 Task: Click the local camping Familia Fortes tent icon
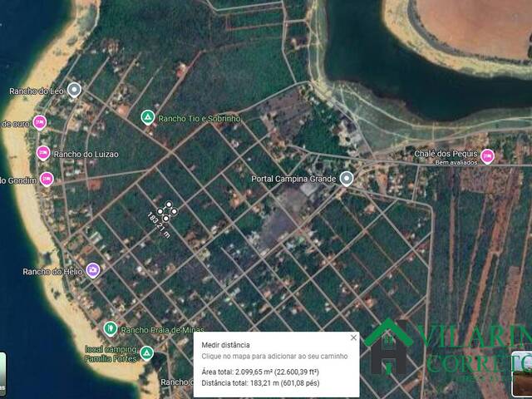click(x=146, y=353)
